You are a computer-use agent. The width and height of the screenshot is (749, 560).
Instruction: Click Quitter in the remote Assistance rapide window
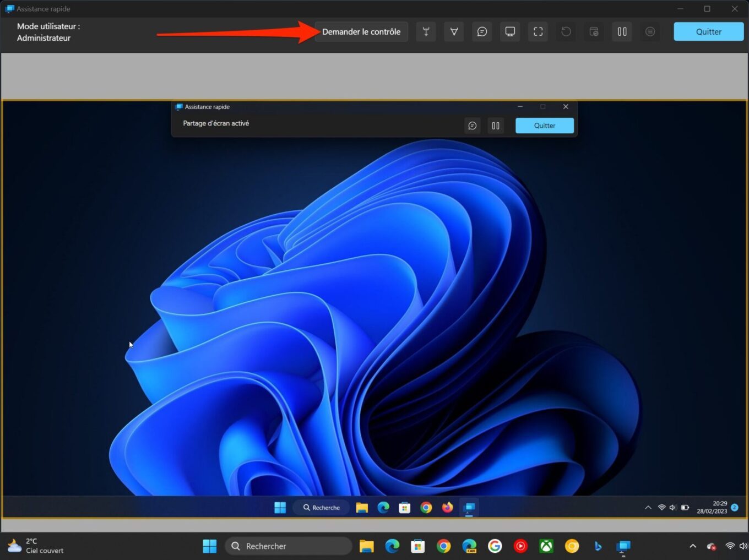click(545, 126)
